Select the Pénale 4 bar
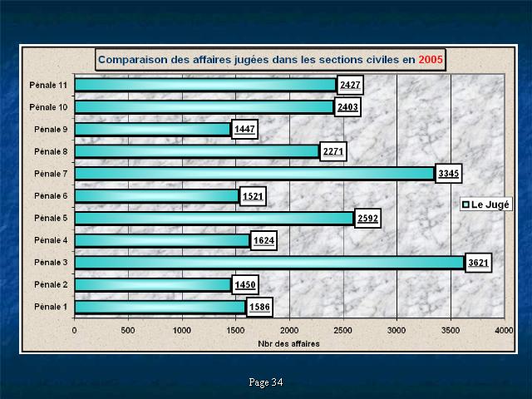The image size is (532, 399). (162, 240)
